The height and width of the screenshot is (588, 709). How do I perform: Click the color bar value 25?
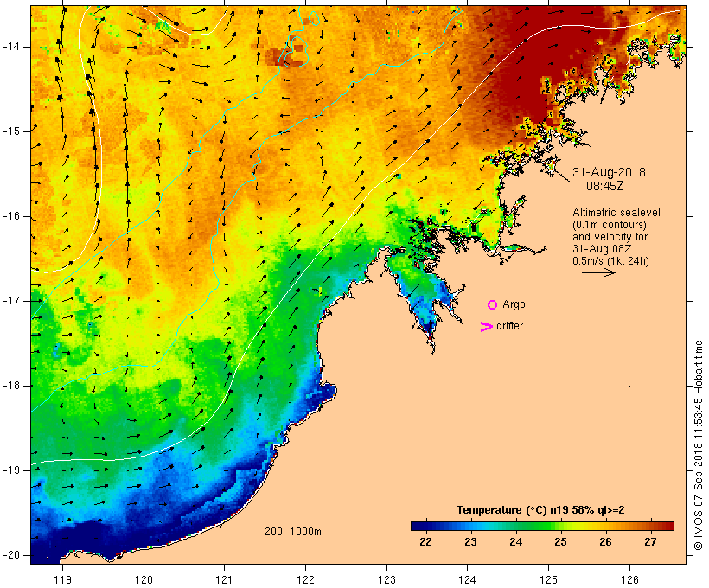(560, 542)
